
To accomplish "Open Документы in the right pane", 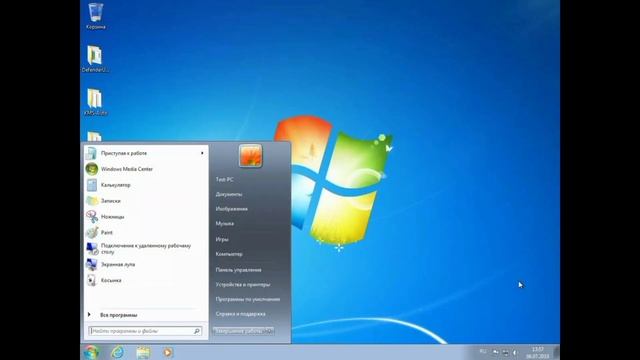I will (229, 194).
